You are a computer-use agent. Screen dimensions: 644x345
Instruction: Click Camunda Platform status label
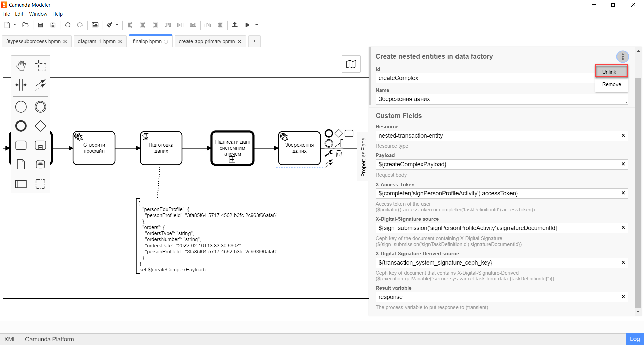tap(50, 339)
